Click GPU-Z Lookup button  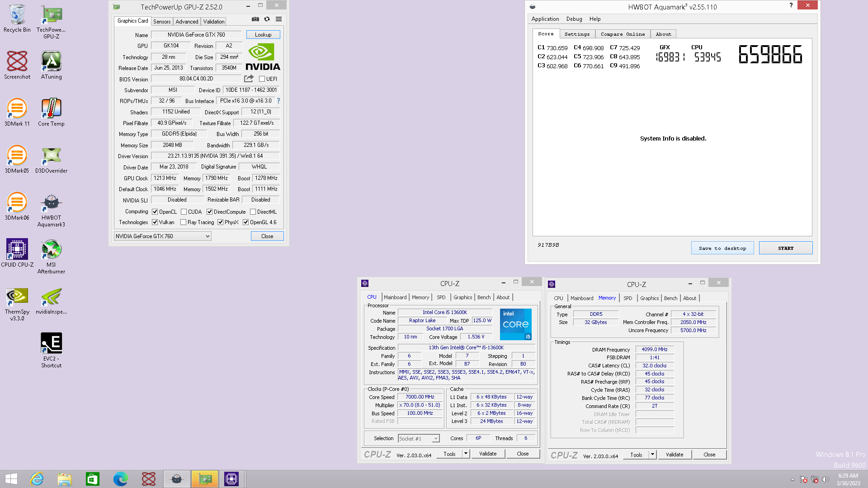coord(263,35)
